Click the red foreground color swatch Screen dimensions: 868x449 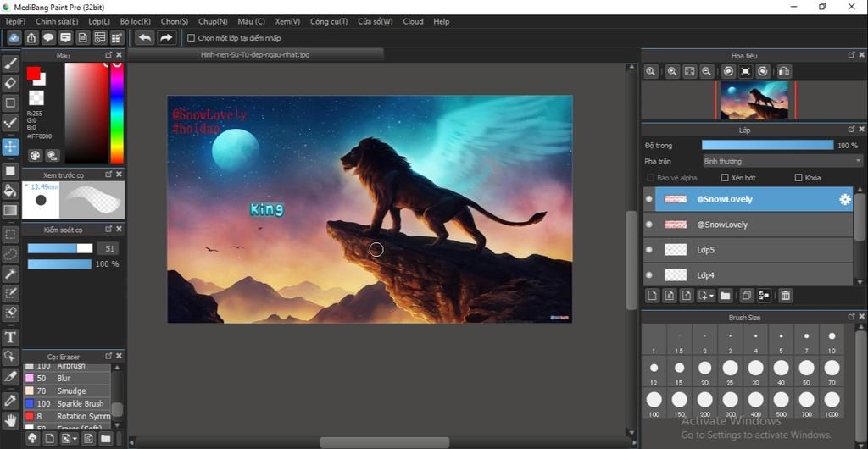coord(33,73)
